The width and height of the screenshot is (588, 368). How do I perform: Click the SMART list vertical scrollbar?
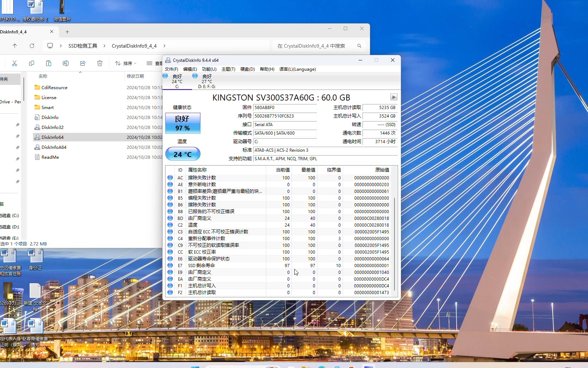coord(394,244)
